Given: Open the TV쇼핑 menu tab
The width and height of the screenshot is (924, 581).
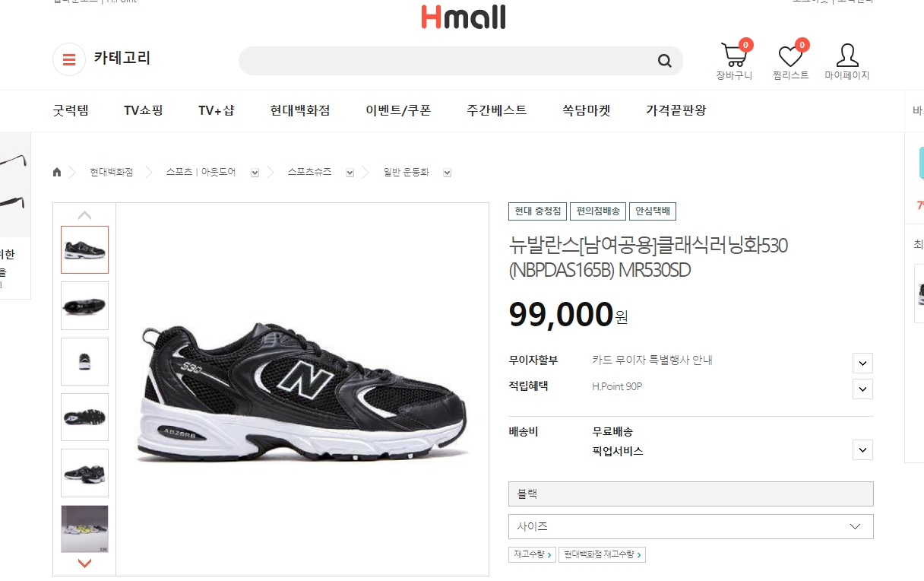Looking at the screenshot, I should pos(144,110).
